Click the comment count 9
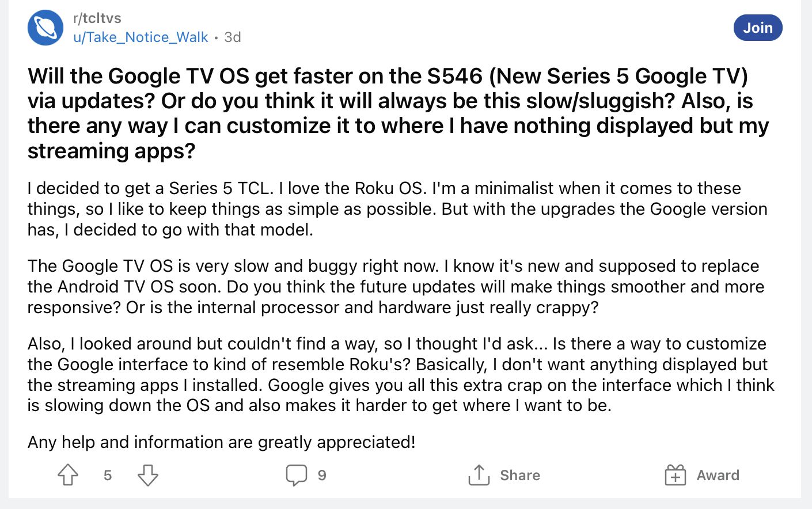Image resolution: width=812 pixels, height=509 pixels. point(322,475)
